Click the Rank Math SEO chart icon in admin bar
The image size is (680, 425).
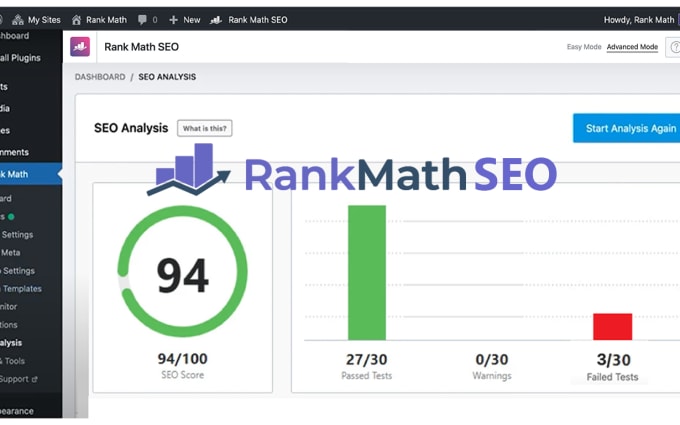[x=216, y=20]
